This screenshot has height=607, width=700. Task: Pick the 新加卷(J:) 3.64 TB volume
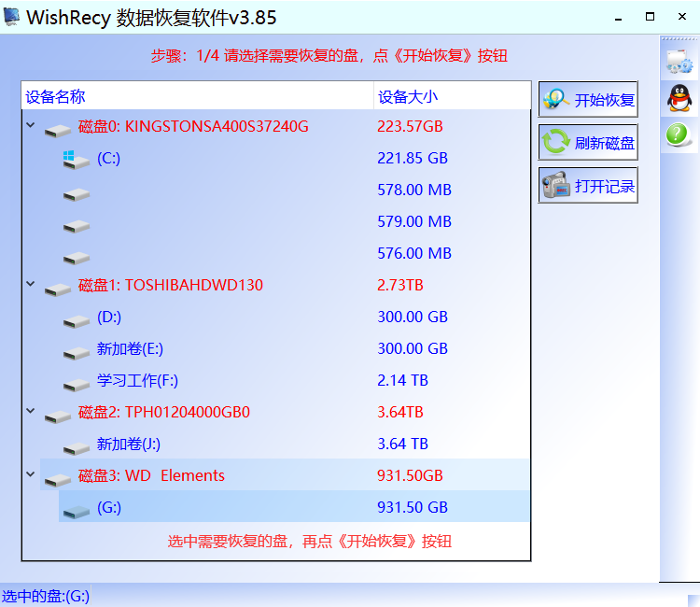coord(128,445)
